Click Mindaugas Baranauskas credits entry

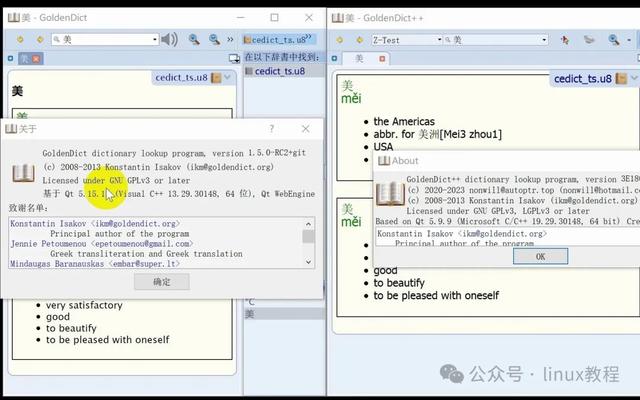tap(95, 264)
